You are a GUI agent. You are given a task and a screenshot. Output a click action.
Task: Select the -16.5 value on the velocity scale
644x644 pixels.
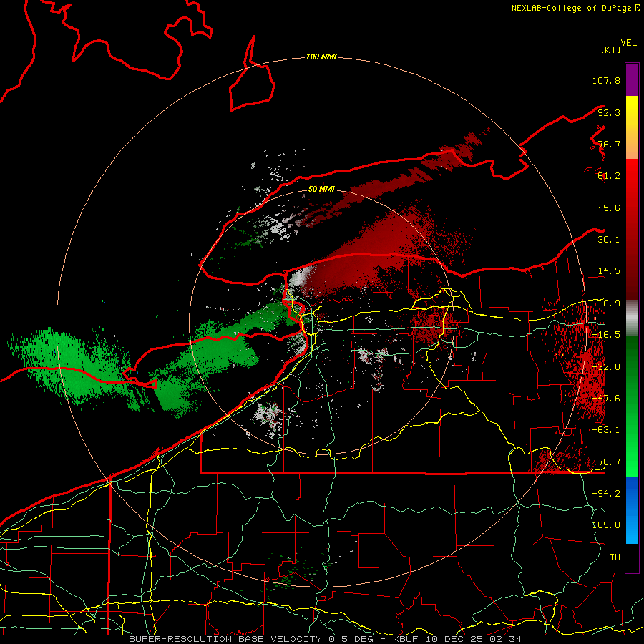(x=606, y=335)
